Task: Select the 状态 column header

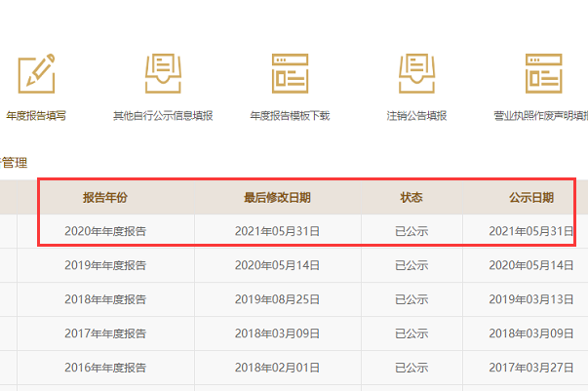Action: click(x=412, y=198)
